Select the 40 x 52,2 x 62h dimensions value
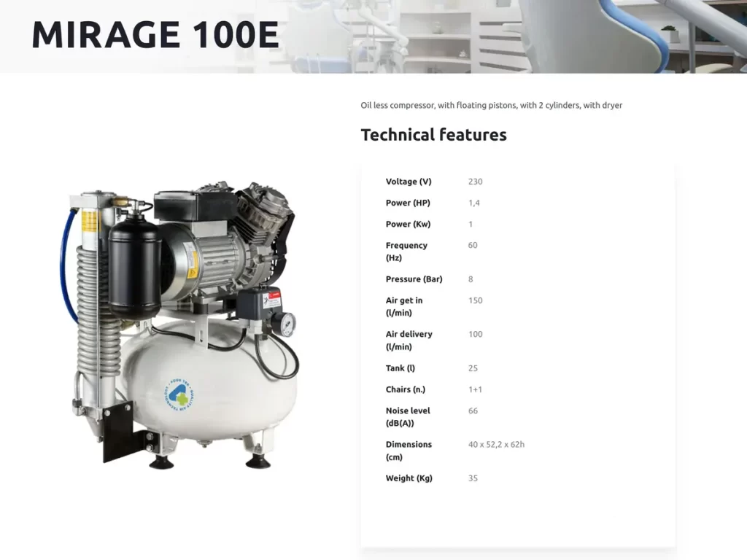This screenshot has height=560, width=747. click(496, 444)
